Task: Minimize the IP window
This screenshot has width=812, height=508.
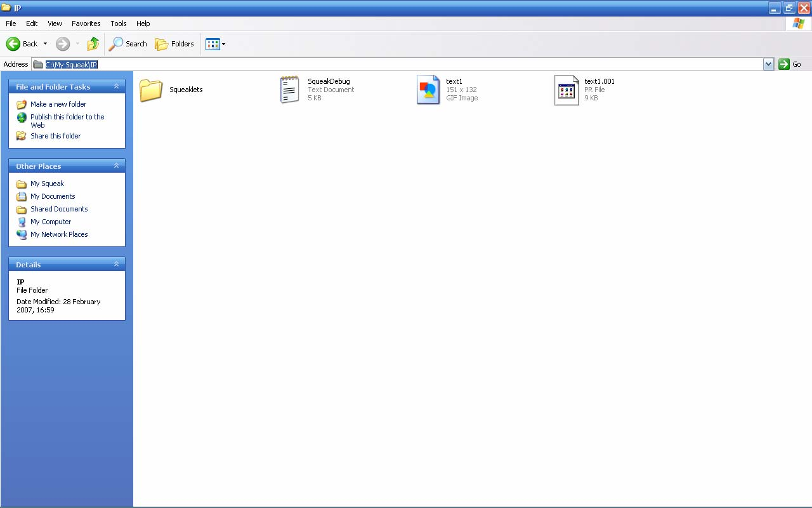Action: tap(775, 8)
